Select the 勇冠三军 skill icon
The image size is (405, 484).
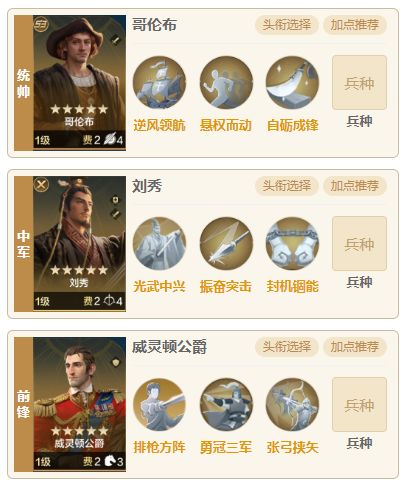click(x=226, y=405)
